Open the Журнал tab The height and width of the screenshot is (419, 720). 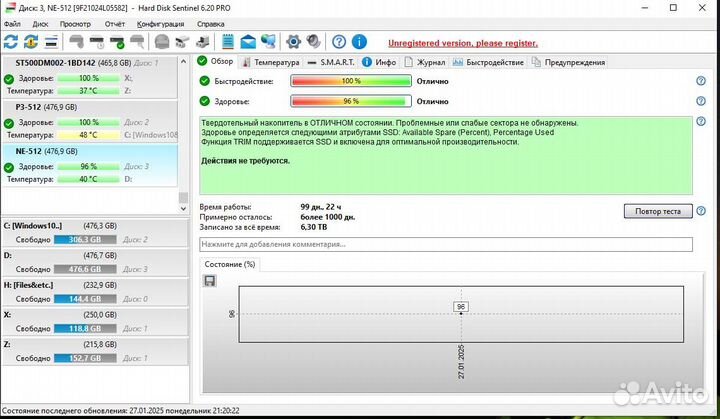click(x=427, y=62)
